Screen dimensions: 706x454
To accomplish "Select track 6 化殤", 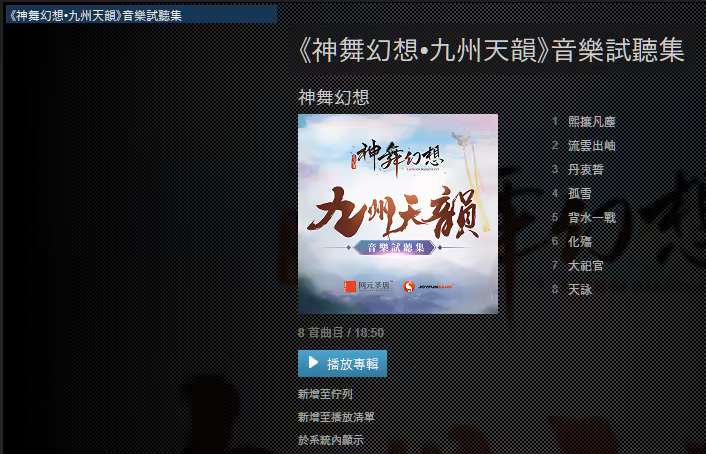I will [x=580, y=242].
